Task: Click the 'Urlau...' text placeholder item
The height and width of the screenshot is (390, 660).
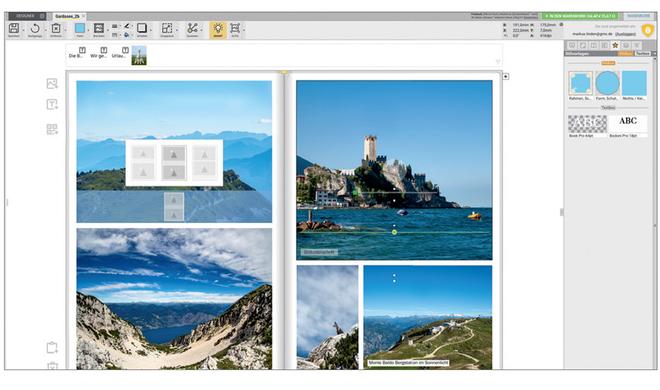Action: click(120, 53)
